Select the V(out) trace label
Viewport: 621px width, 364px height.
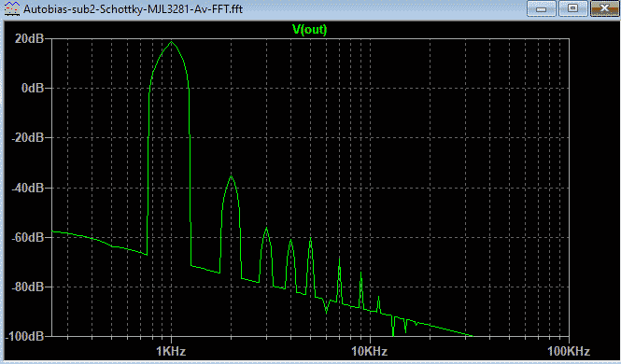(310, 29)
